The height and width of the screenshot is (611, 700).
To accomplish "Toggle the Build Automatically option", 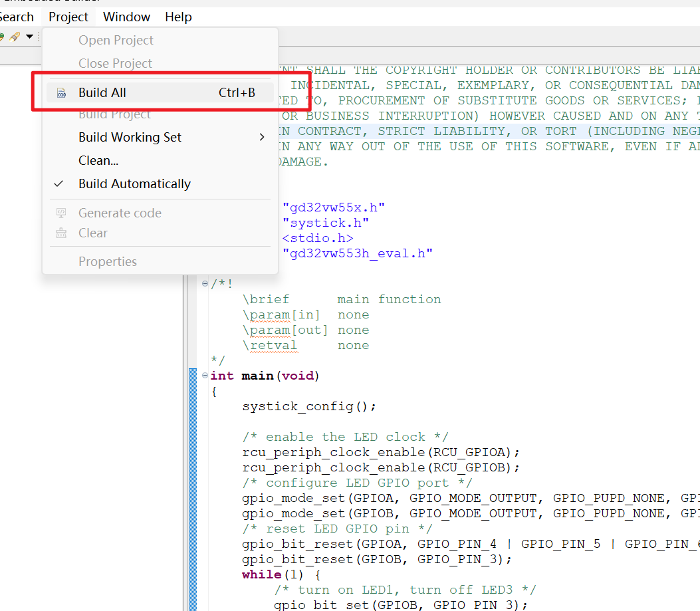I will (134, 184).
